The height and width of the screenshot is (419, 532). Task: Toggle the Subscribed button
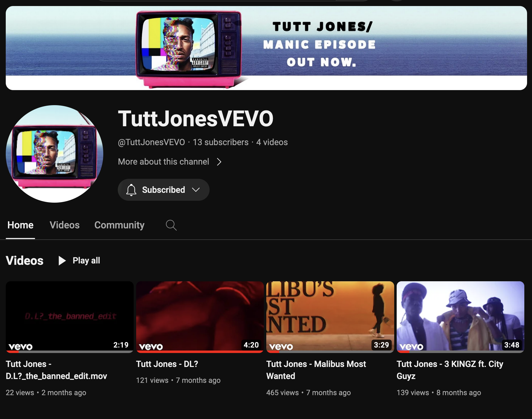pos(164,190)
